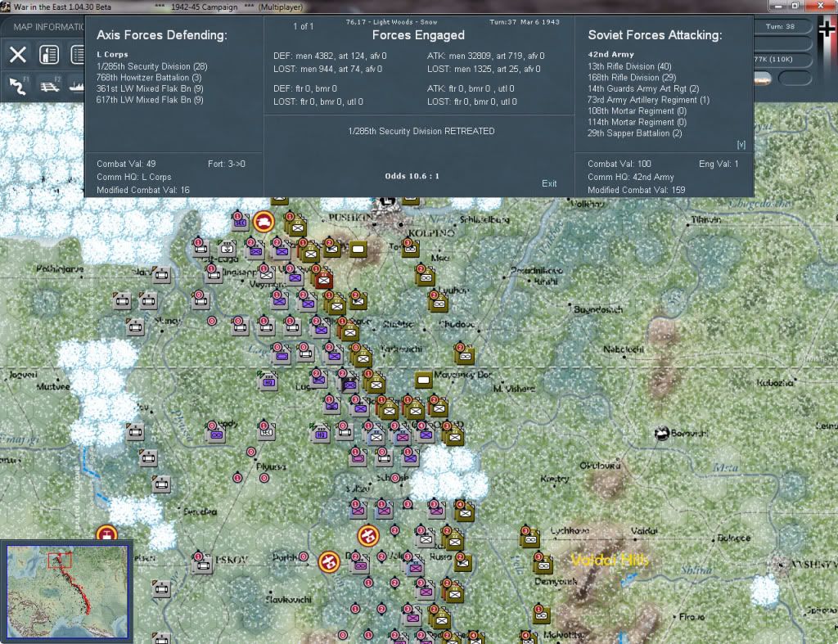This screenshot has height=644, width=838.
Task: Click the M. Vishera town label
Action: pos(514,389)
